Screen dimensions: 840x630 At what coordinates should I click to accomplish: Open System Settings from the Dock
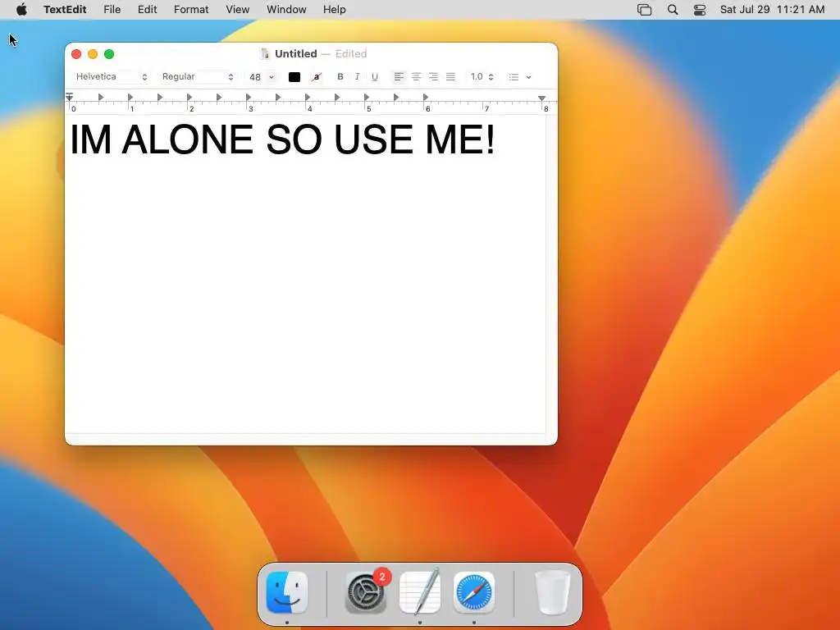pyautogui.click(x=366, y=592)
